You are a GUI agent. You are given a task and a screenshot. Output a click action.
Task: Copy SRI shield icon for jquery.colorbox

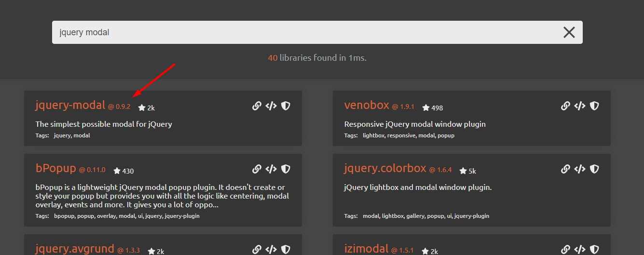(x=594, y=169)
